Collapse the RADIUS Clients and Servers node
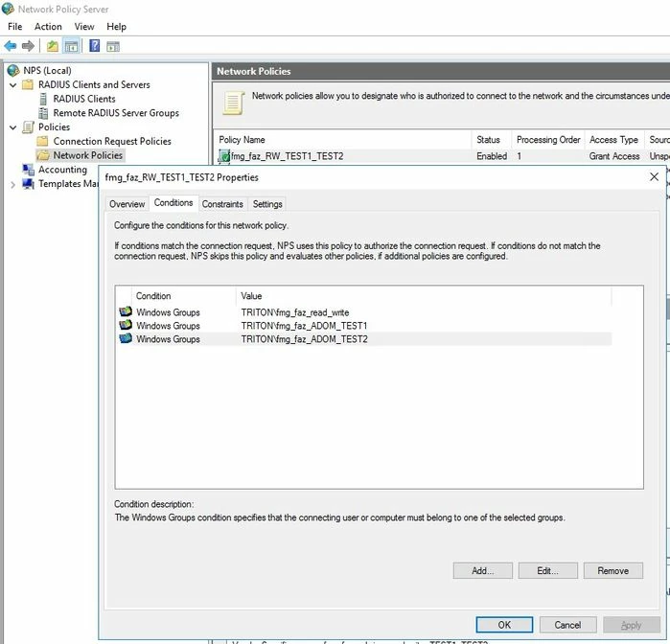 click(x=12, y=84)
